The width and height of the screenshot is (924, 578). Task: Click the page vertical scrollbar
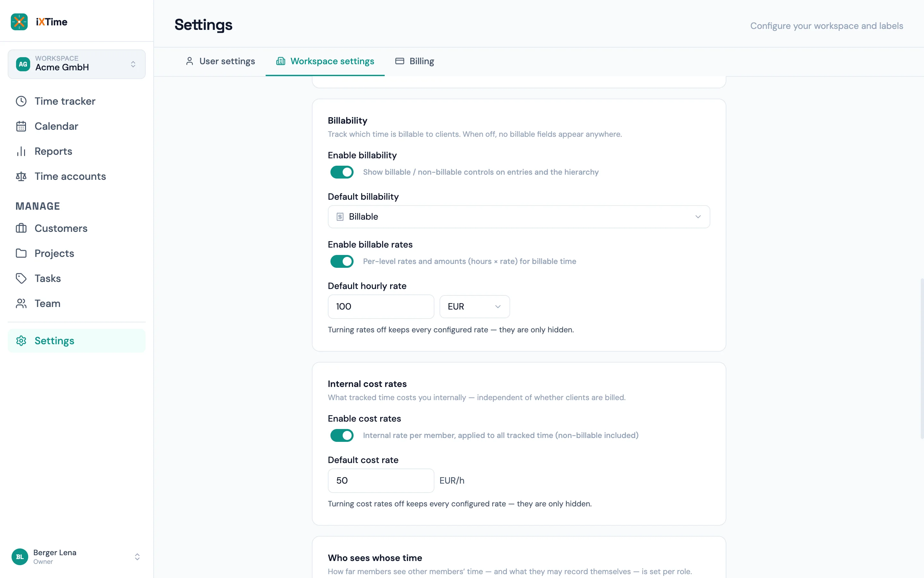(921, 358)
